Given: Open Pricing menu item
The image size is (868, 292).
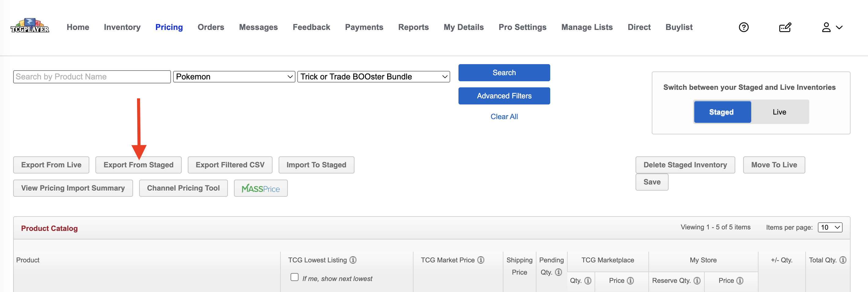Looking at the screenshot, I should coord(169,27).
